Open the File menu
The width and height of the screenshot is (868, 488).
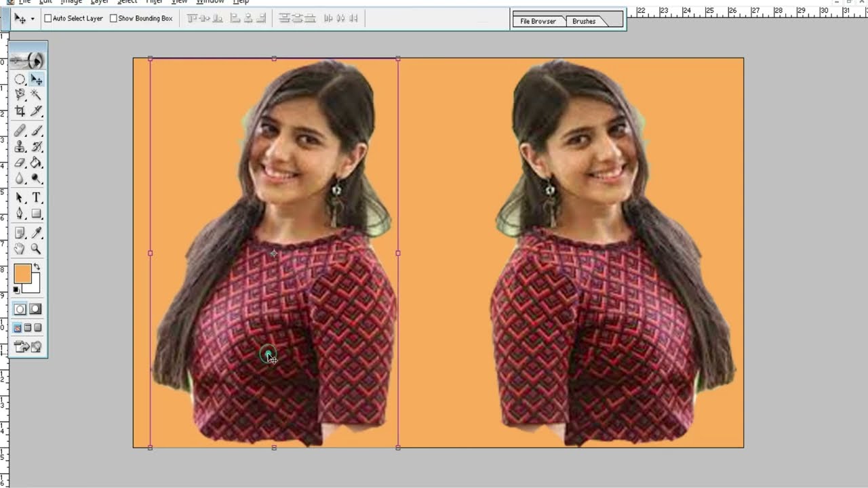(x=24, y=2)
